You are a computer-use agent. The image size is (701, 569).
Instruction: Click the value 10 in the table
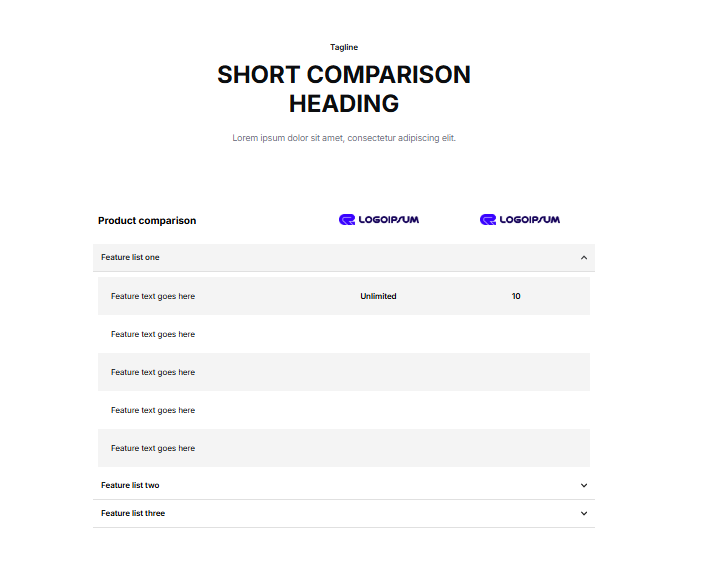pos(516,297)
